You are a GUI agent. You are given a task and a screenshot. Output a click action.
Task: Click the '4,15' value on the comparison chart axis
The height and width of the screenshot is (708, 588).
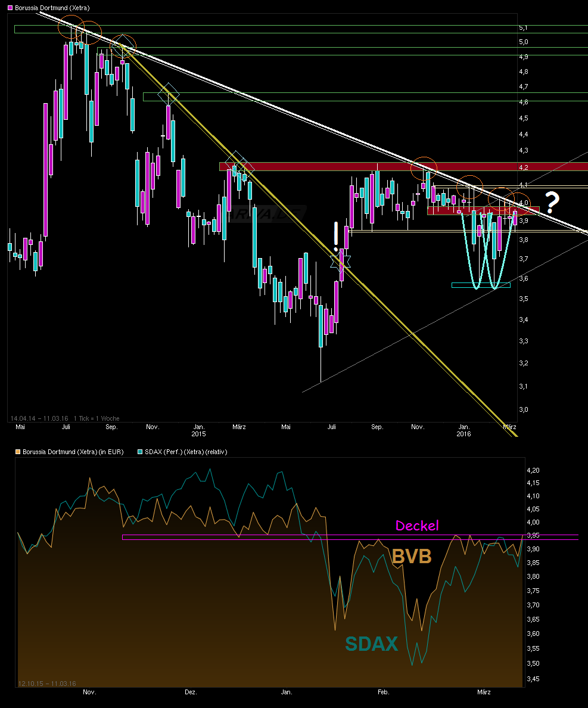pyautogui.click(x=533, y=483)
